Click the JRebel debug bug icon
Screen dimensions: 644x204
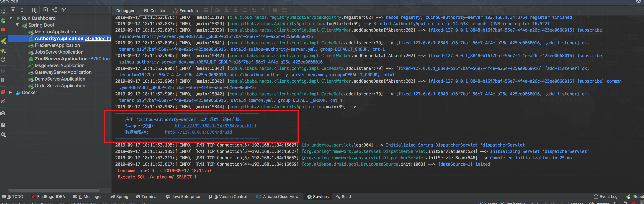click(x=3, y=51)
